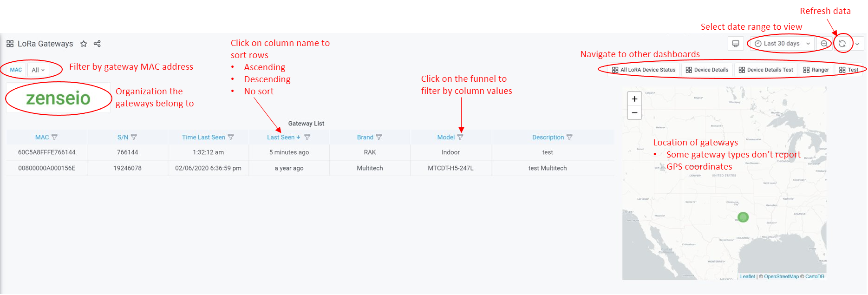Click the green gateway marker on map
This screenshot has height=295, width=868.
(743, 217)
